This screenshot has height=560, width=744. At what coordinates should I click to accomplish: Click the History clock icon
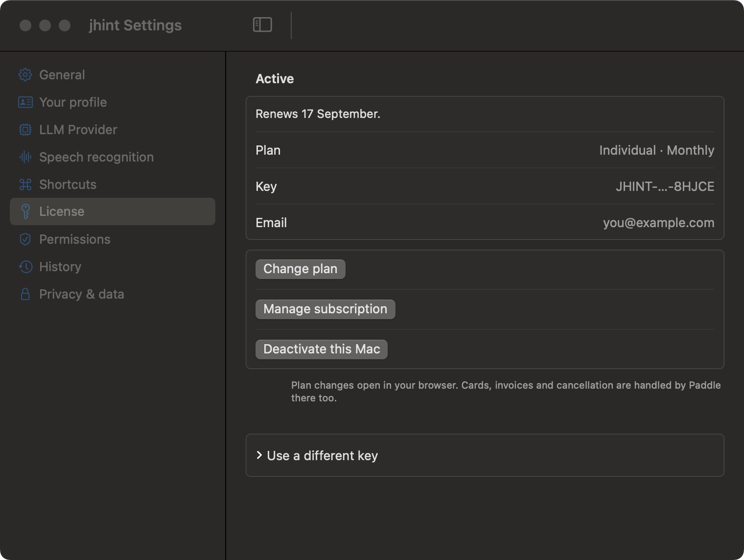(x=25, y=267)
